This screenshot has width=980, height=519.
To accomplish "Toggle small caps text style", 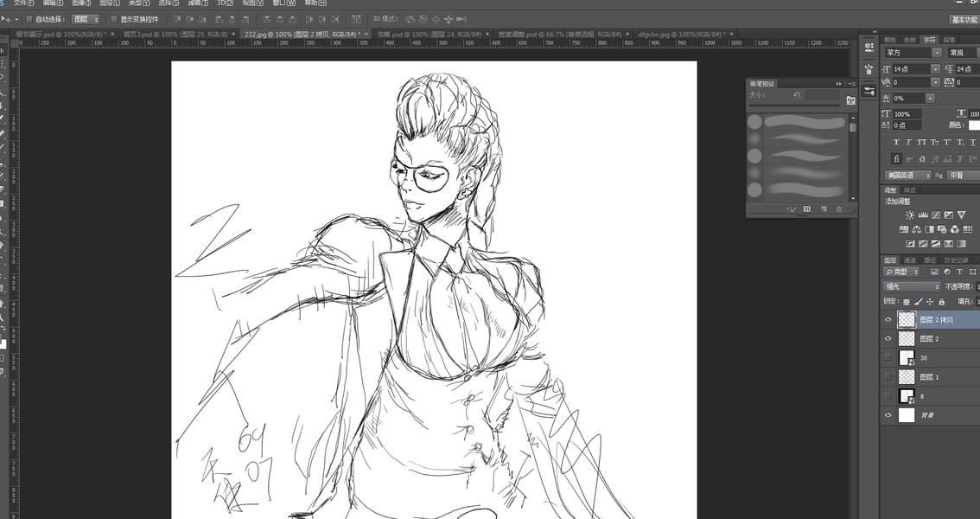I will coord(935,143).
